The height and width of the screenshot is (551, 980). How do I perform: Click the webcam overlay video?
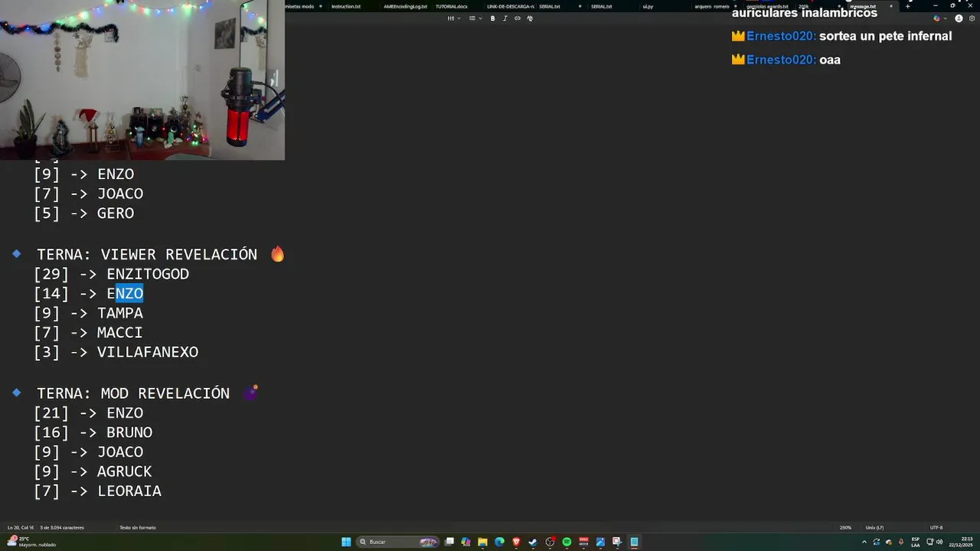click(142, 80)
